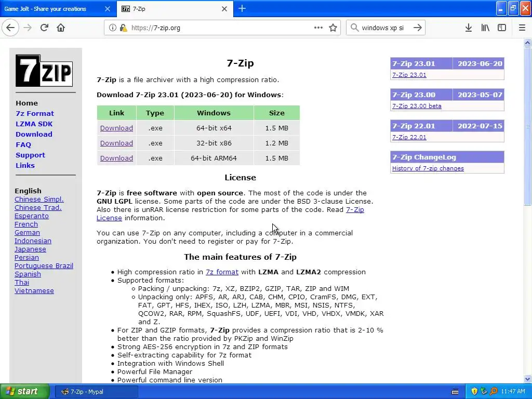Click the scrollbar up arrow
The width and height of the screenshot is (532, 399).
[528, 43]
